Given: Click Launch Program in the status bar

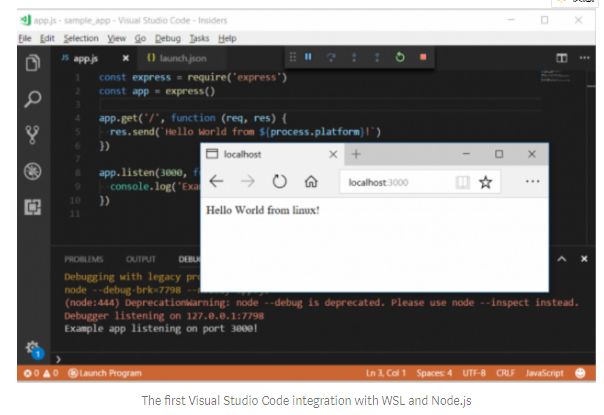Looking at the screenshot, I should [x=104, y=373].
